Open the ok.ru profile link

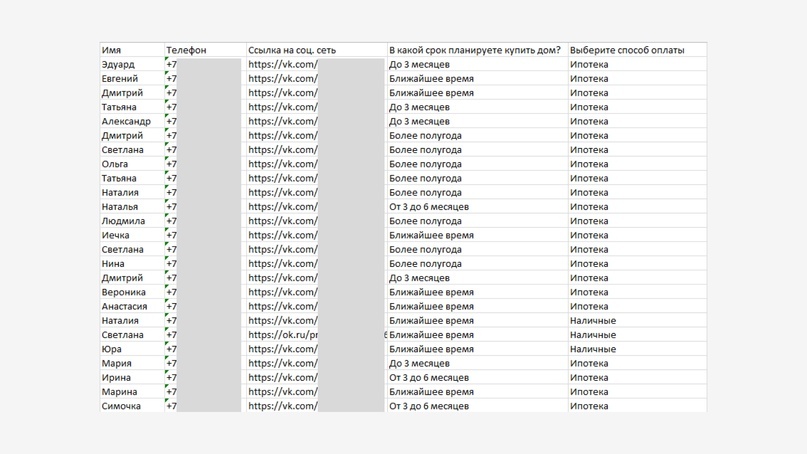pos(317,335)
